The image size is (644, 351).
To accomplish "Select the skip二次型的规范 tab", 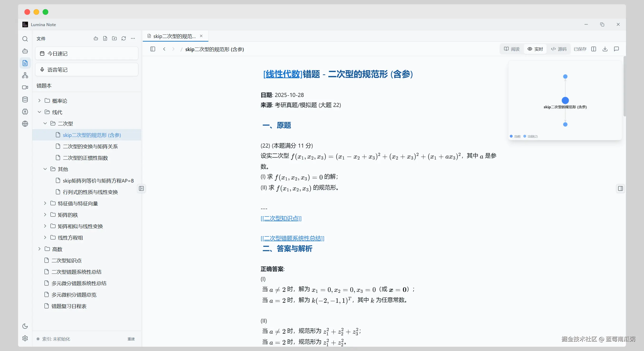I will [174, 36].
